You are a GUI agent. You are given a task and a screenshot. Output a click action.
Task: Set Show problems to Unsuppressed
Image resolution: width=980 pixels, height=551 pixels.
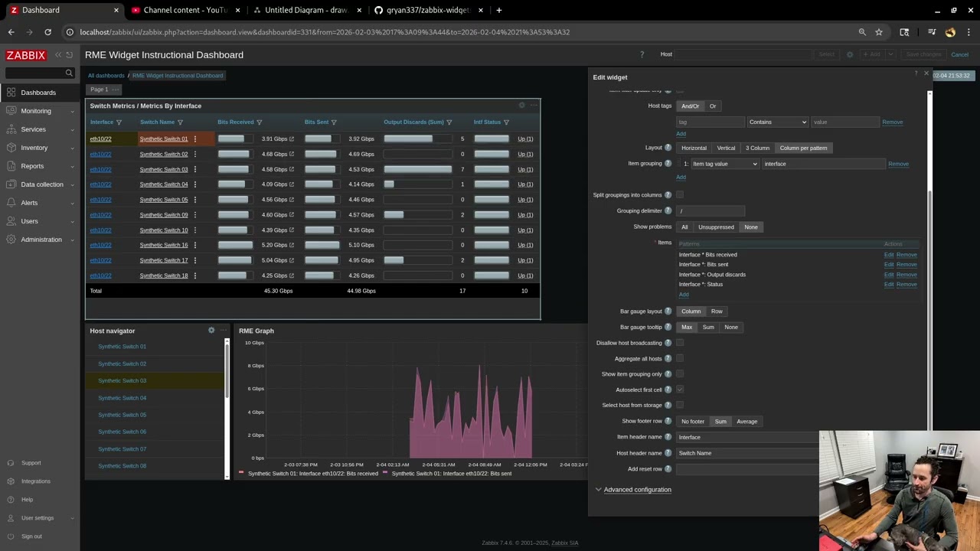[x=716, y=227]
